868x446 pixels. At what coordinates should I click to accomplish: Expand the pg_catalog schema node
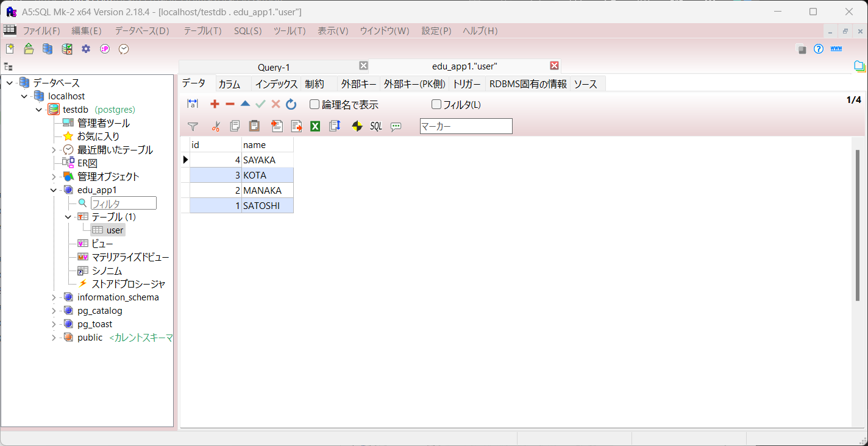54,311
